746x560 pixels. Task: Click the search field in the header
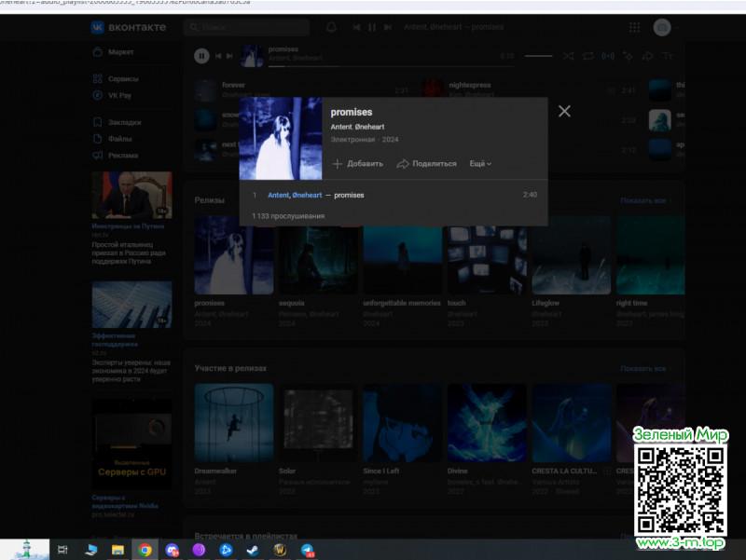tap(247, 28)
